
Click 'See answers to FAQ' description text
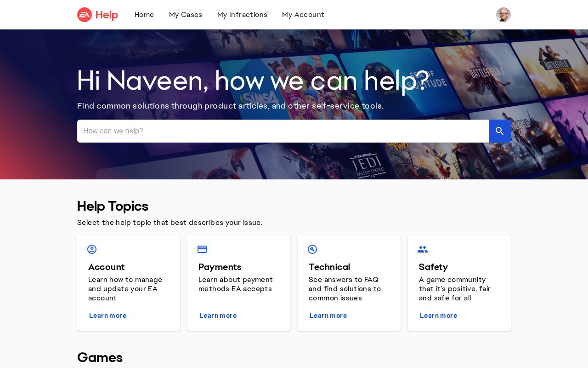pyautogui.click(x=345, y=289)
